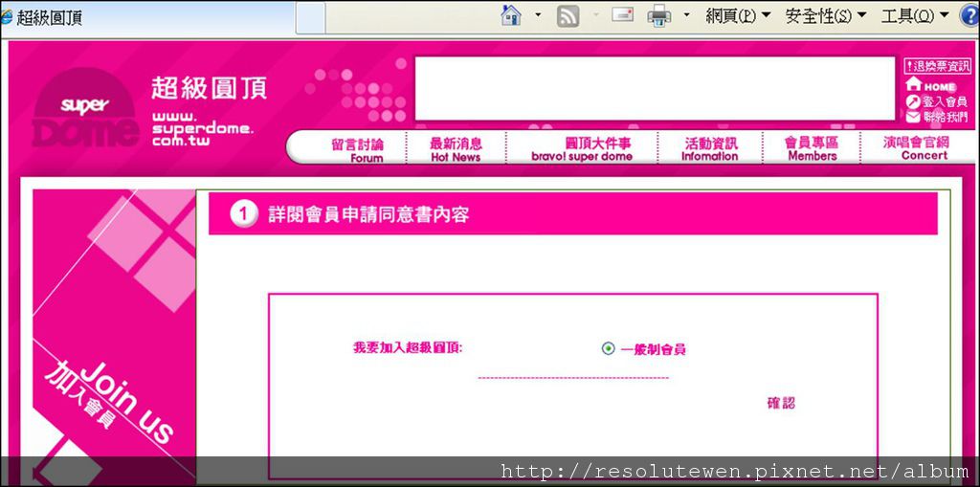
Task: Open the 工具(O) menu
Action: [915, 15]
